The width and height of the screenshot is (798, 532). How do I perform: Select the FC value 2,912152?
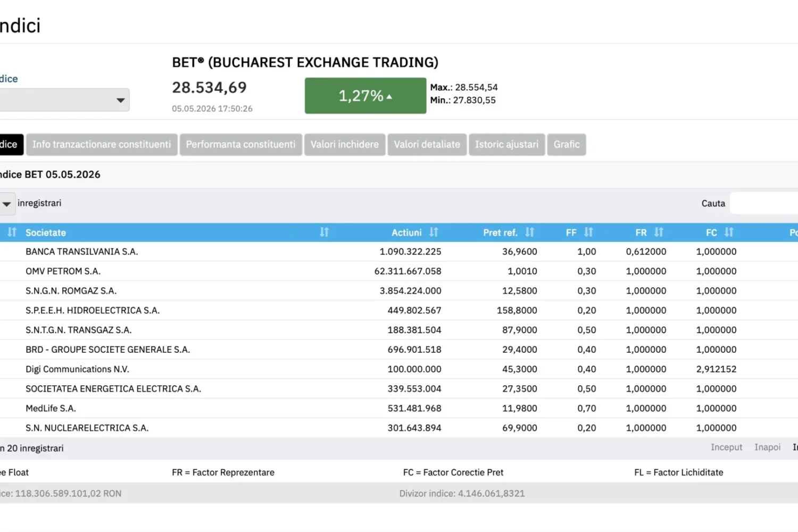717,369
